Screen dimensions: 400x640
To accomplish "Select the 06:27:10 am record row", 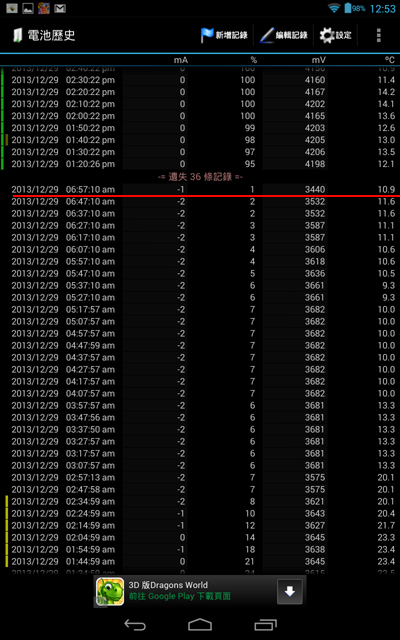I will 200,225.
